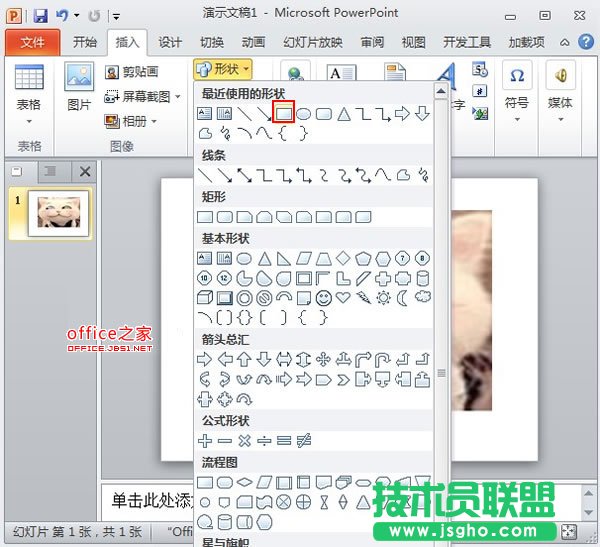Insert Clip Art (剪贴画)
This screenshot has width=600, height=547.
[x=132, y=72]
